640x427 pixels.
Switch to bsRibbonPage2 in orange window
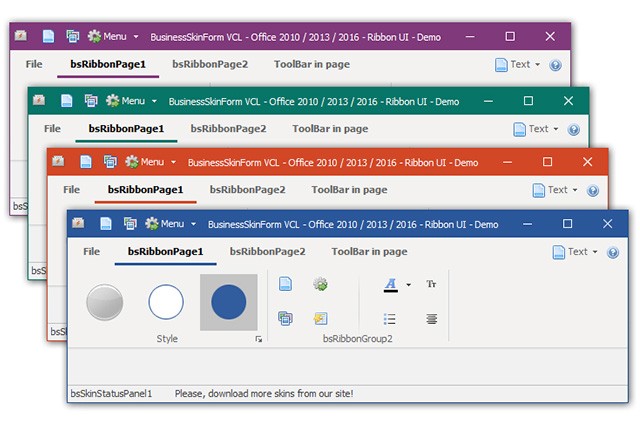pyautogui.click(x=247, y=189)
